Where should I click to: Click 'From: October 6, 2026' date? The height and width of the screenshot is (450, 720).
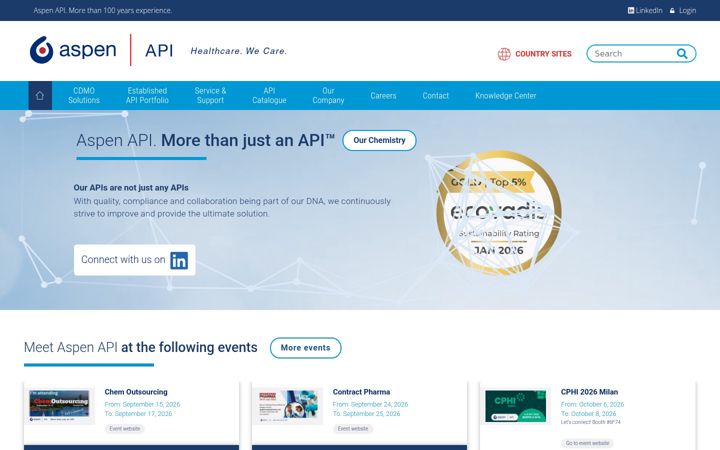tap(592, 405)
